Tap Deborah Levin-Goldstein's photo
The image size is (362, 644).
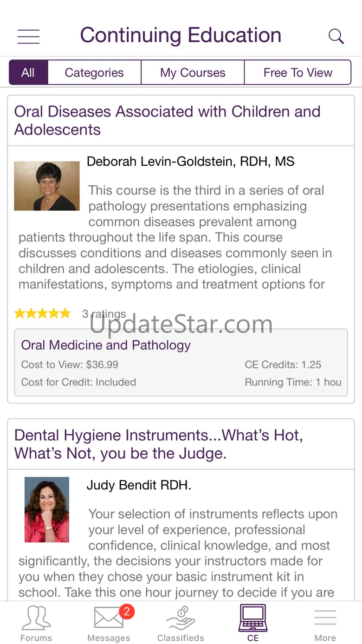click(47, 186)
